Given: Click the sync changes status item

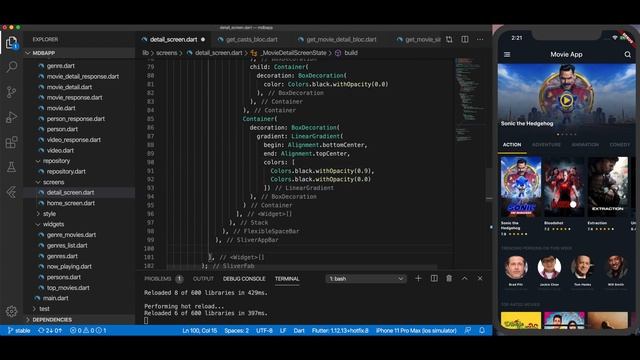Looking at the screenshot, I should coord(50,330).
